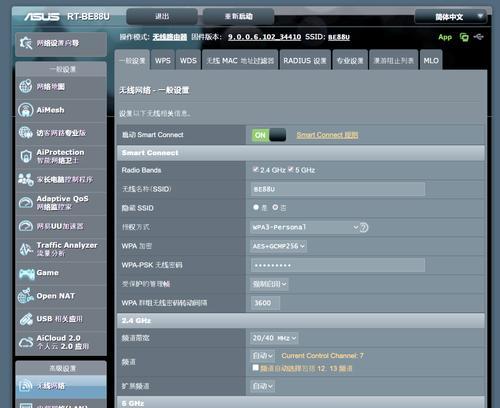Click the Radio Bands label
The image size is (500, 408).
pos(141,170)
